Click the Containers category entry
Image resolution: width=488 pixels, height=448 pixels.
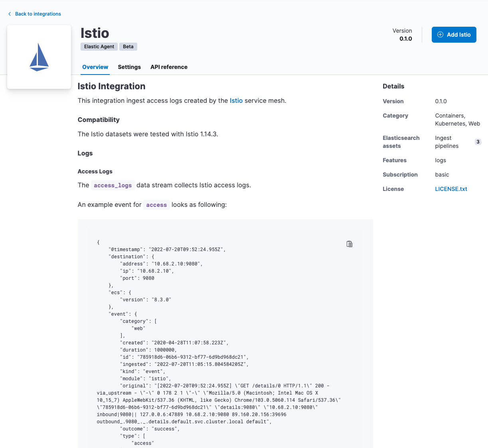(x=447, y=116)
